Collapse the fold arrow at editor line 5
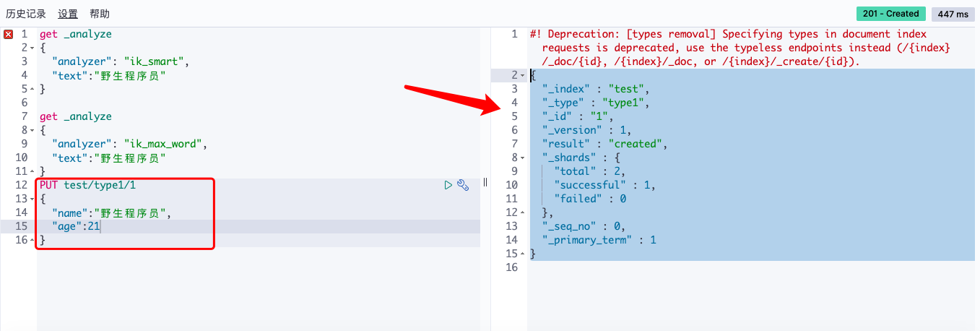This screenshot has height=331, width=980. click(x=33, y=89)
